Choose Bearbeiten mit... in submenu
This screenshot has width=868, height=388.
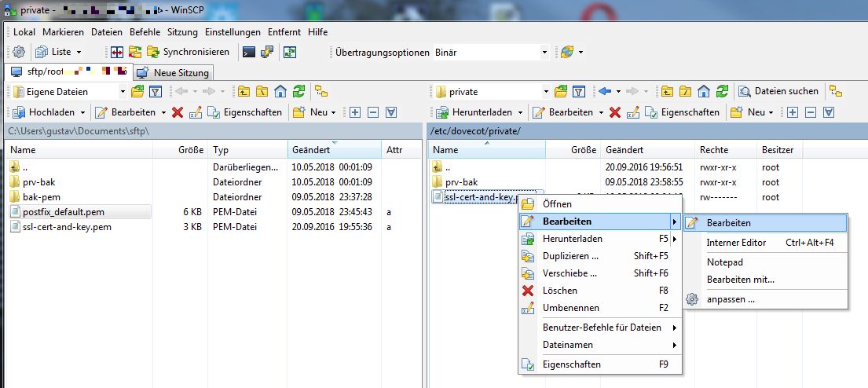coord(766,280)
